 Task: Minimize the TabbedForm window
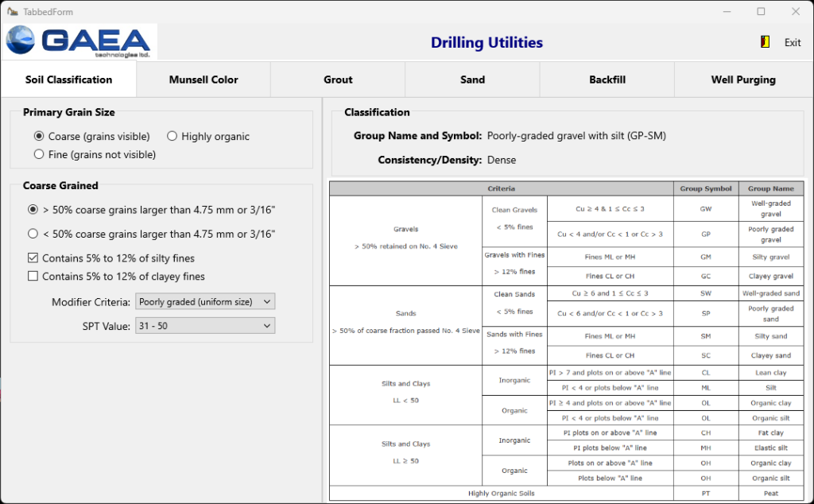pyautogui.click(x=726, y=12)
